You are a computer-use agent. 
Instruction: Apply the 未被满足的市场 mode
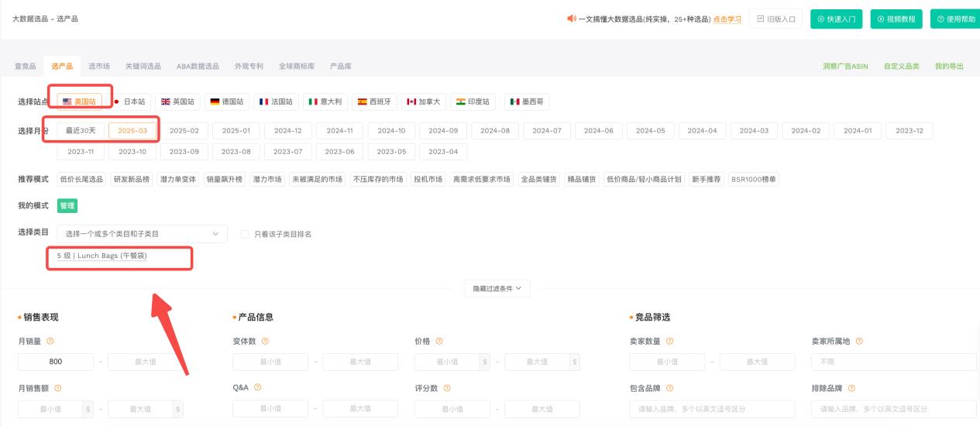316,179
